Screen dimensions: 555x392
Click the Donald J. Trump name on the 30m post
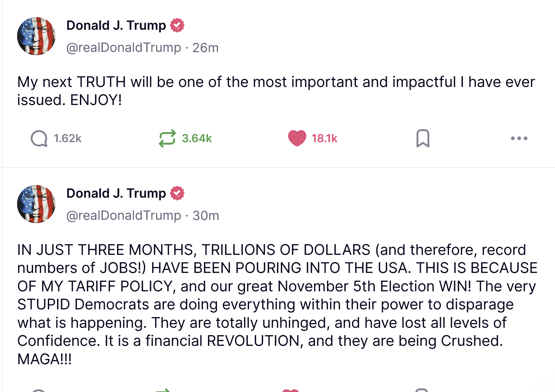click(x=116, y=193)
